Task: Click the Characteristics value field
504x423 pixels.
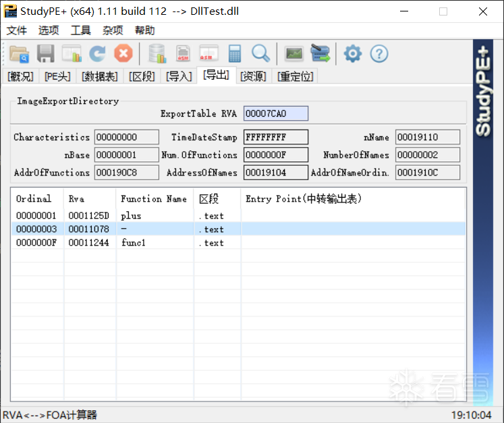Action: click(127, 137)
